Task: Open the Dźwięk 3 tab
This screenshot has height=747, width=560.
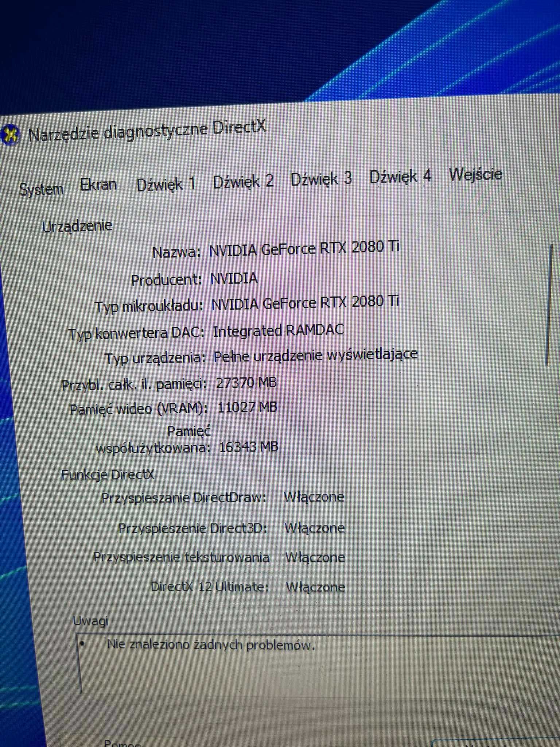Action: [x=321, y=179]
